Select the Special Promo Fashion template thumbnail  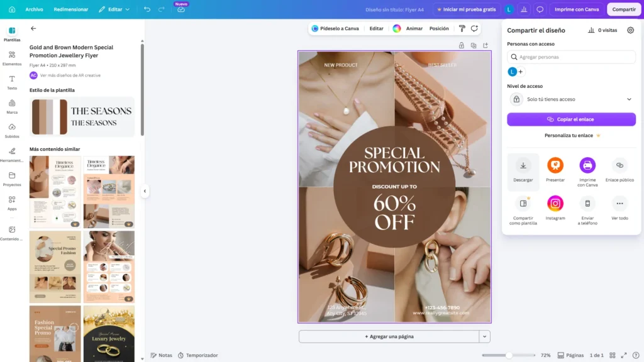point(55,266)
